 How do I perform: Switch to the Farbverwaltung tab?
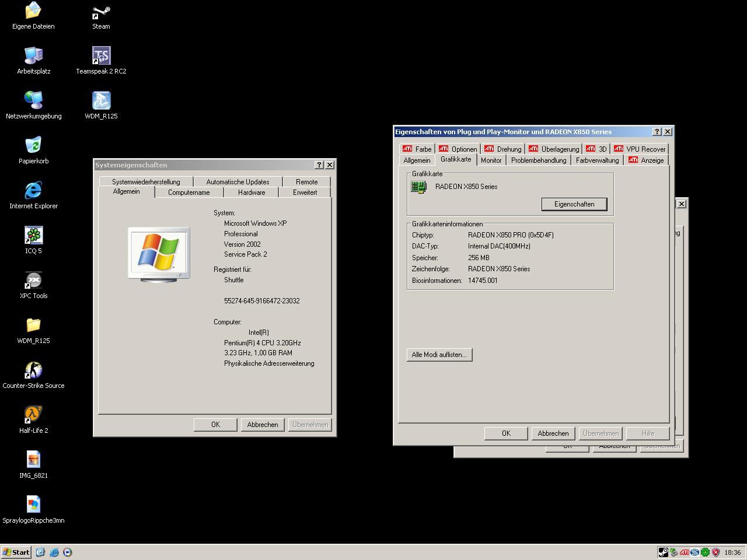(597, 160)
